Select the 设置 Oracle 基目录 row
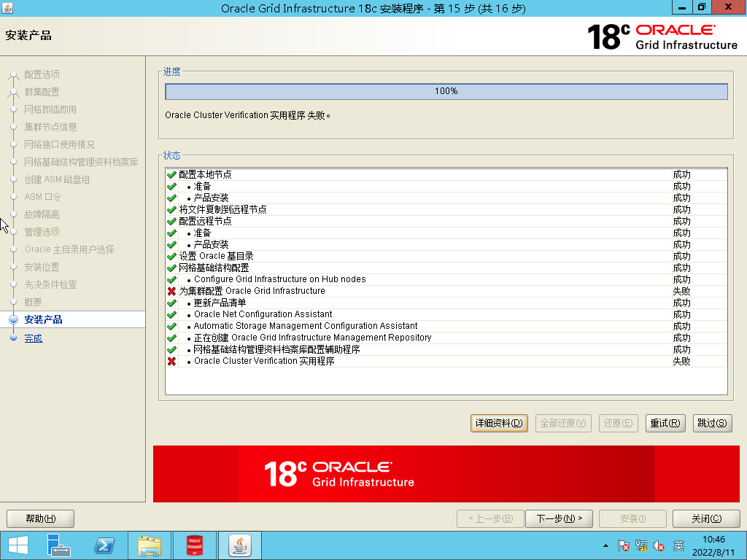 (x=446, y=256)
